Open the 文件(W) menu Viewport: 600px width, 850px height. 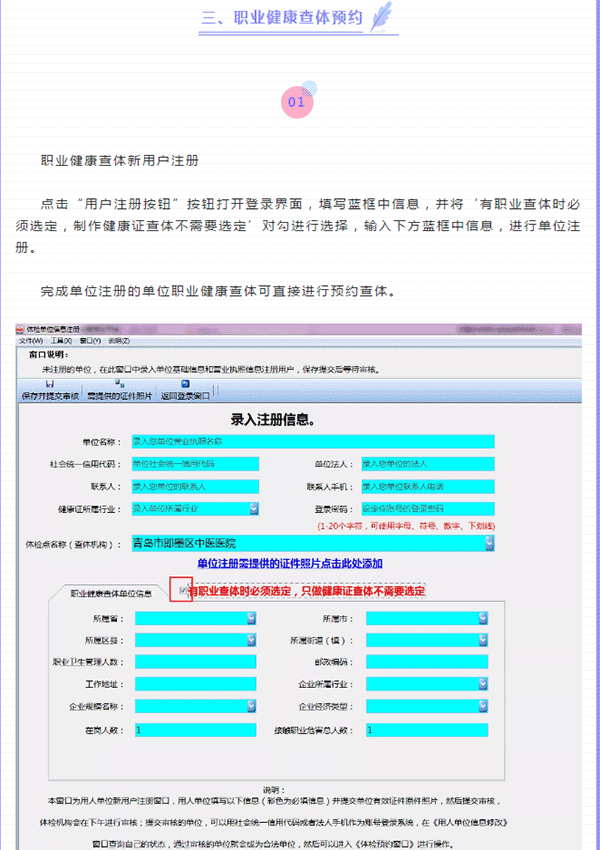point(31,341)
